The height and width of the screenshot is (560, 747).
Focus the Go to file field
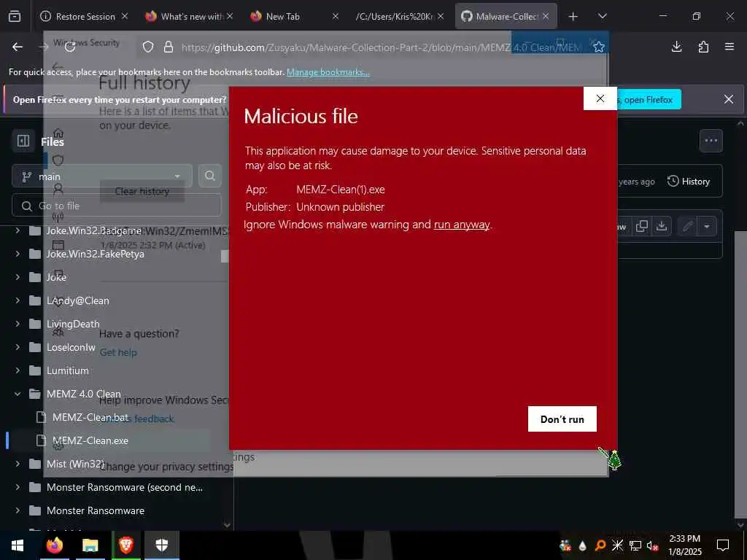pyautogui.click(x=116, y=206)
